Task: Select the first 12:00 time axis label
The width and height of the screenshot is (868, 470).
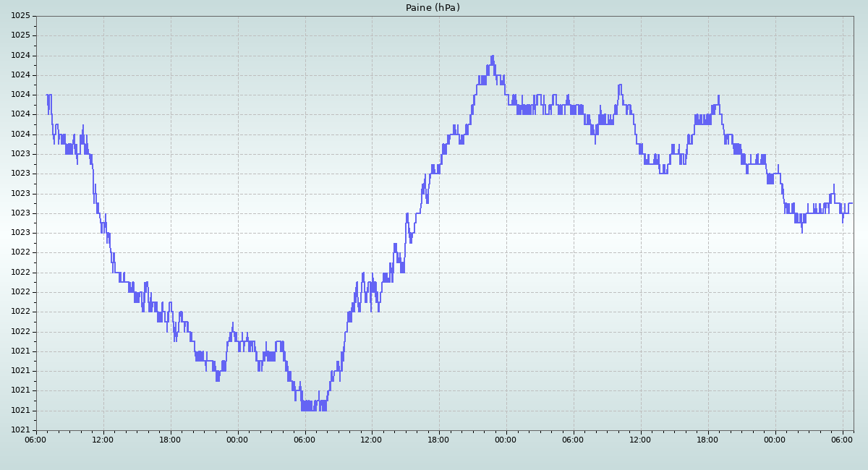Action: click(x=103, y=439)
